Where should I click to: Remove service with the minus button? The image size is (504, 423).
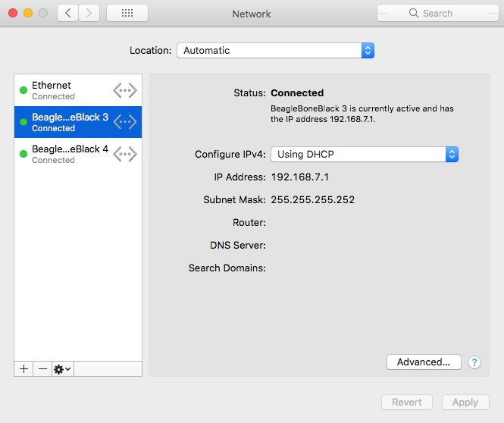pos(42,368)
